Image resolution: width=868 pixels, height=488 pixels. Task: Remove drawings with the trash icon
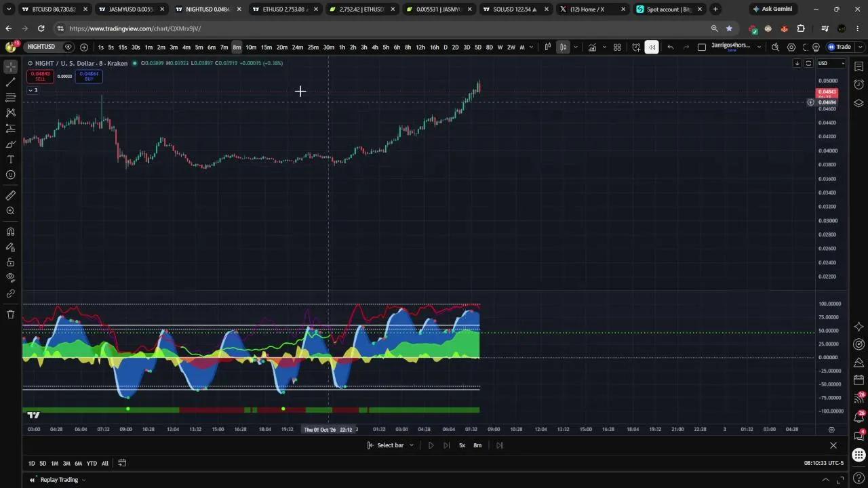click(11, 314)
